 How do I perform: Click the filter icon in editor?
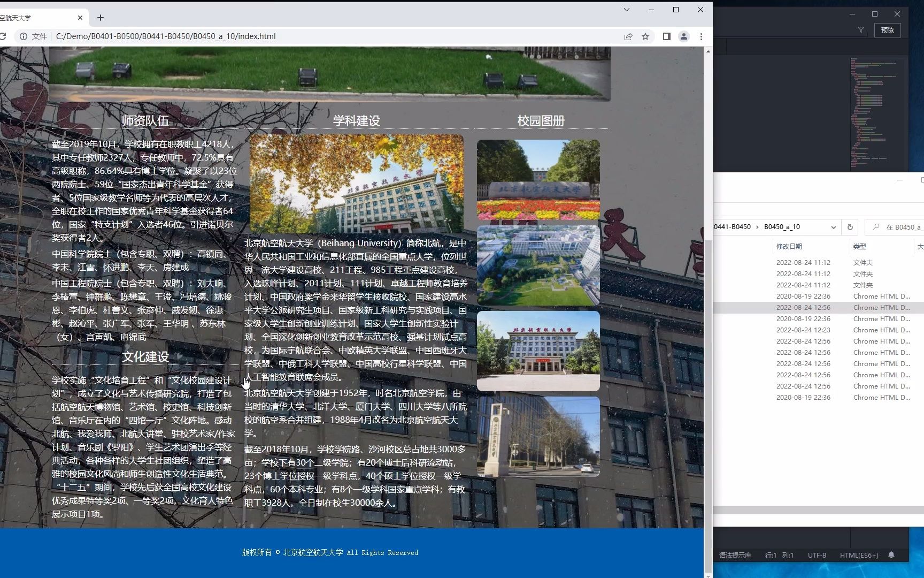(x=861, y=30)
